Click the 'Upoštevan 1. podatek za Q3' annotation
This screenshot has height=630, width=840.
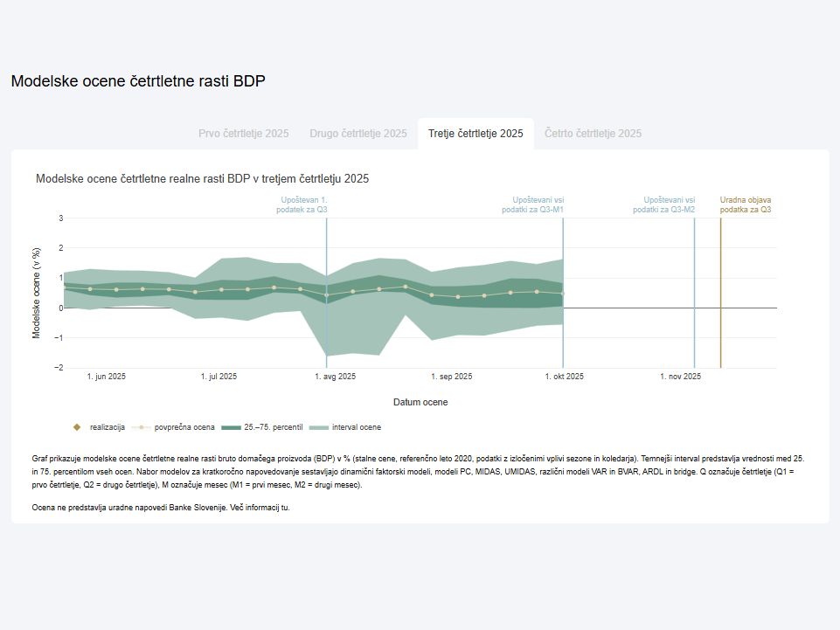[304, 204]
